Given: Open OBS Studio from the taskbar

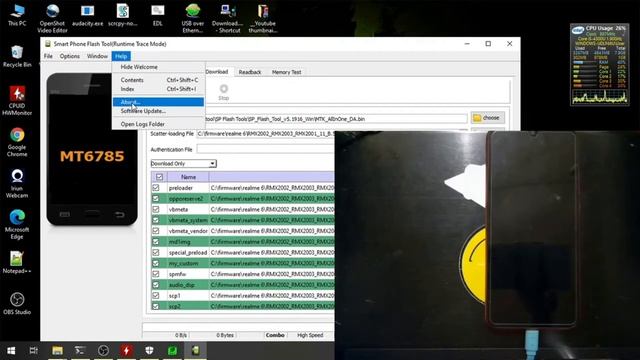Looking at the screenshot, I should (x=103, y=351).
